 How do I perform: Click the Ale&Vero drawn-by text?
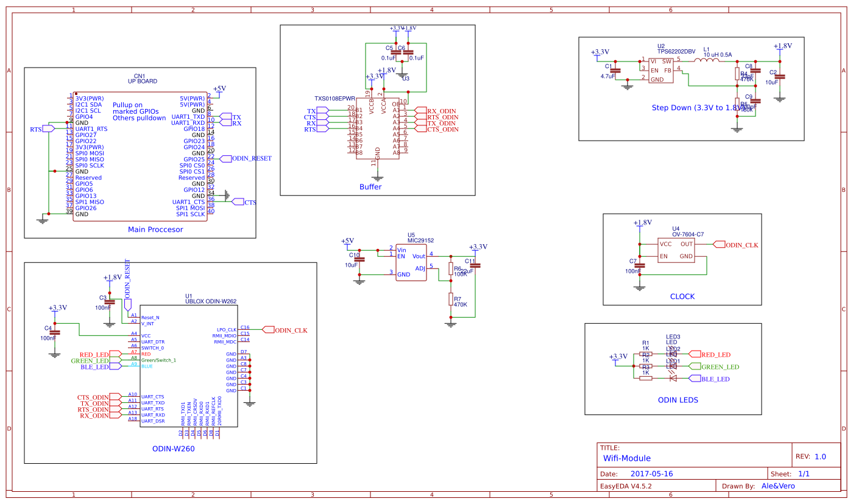[x=779, y=486]
